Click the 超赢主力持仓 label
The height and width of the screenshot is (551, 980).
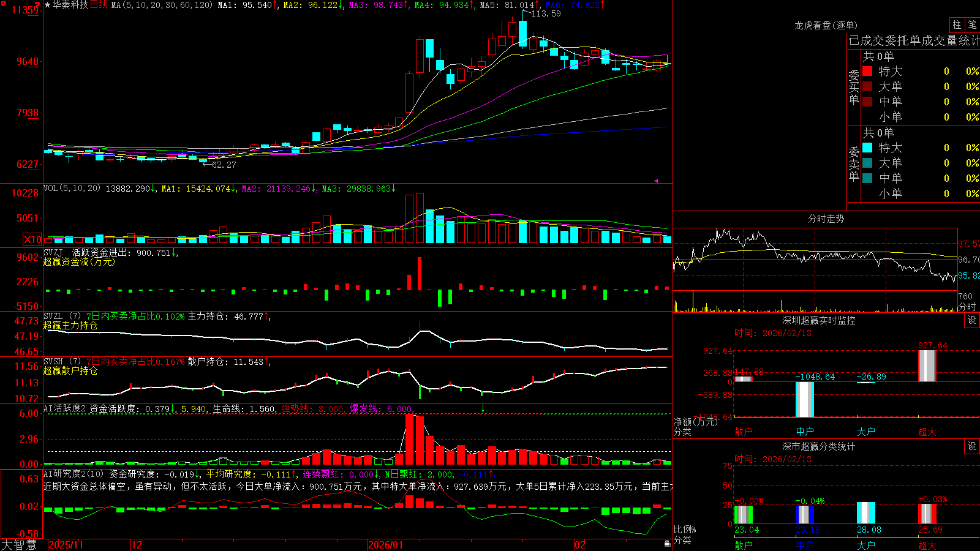click(70, 325)
